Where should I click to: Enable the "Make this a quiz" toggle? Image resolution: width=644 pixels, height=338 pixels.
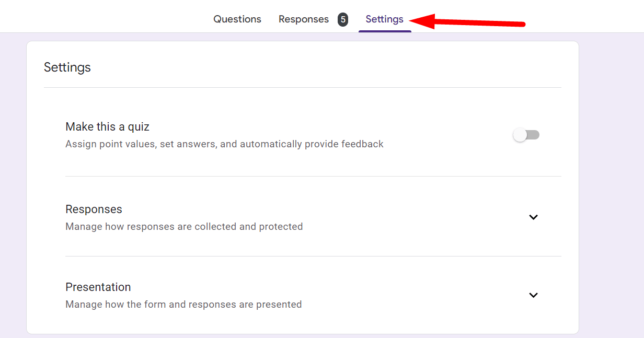click(526, 135)
